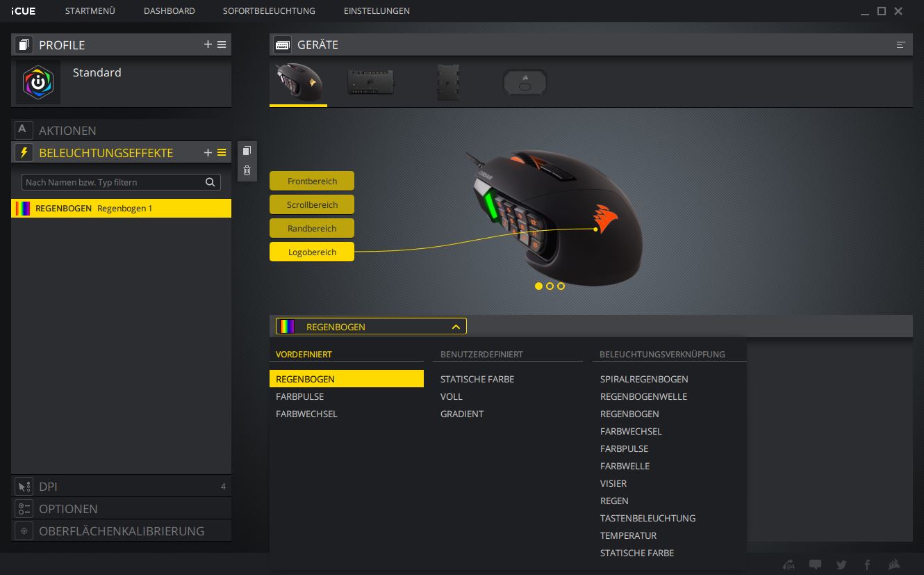924x575 pixels.
Task: Click the Aktionen A icon
Action: 24,130
